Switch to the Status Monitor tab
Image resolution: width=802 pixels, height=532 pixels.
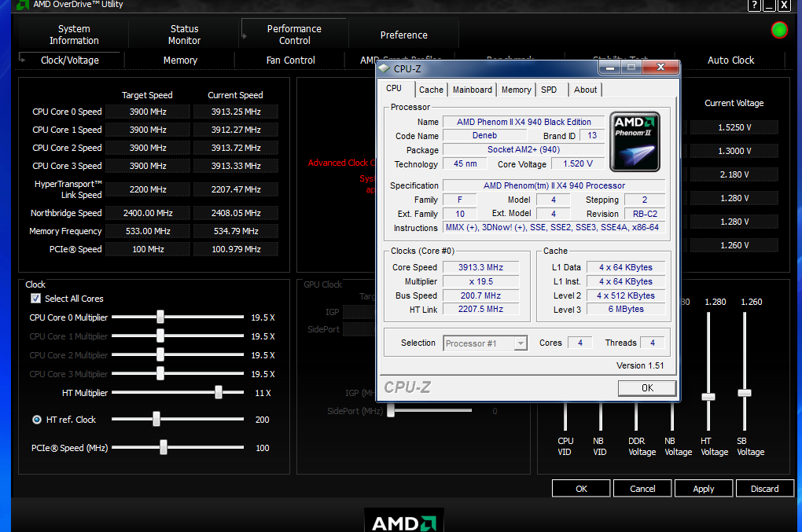point(184,35)
